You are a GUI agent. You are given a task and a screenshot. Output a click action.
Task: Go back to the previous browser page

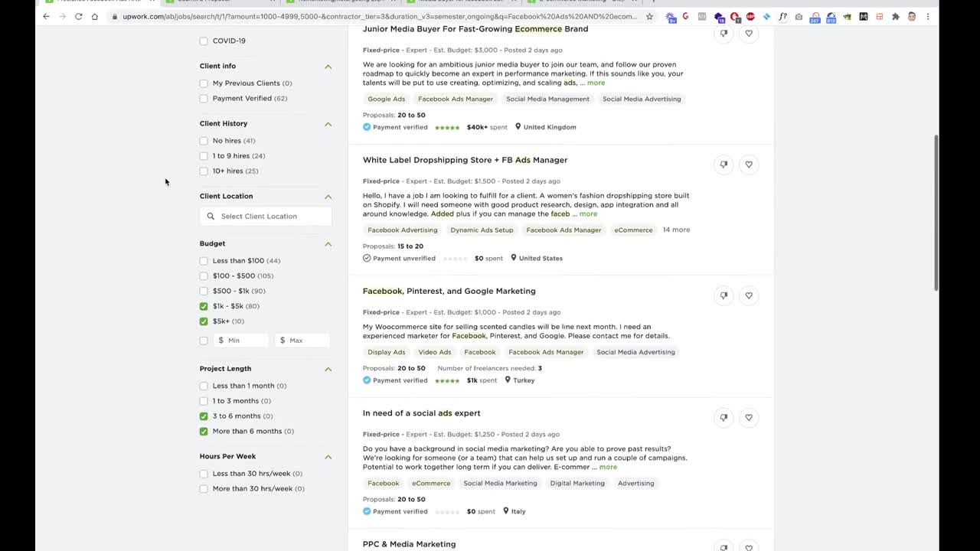click(x=46, y=16)
